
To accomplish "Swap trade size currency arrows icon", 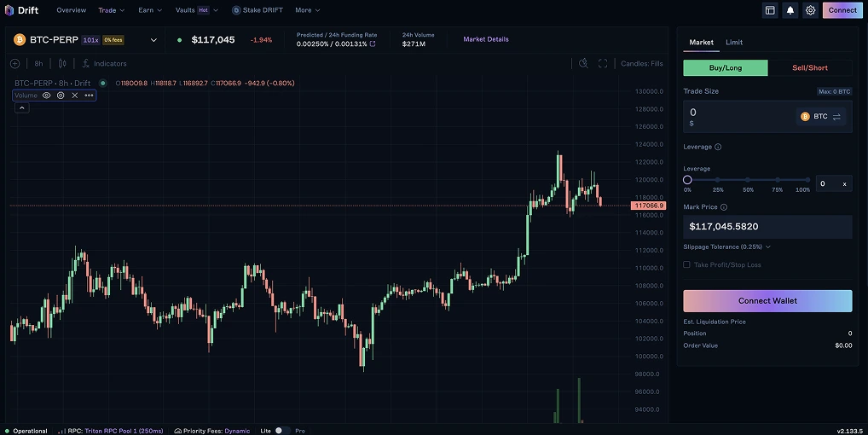I will [836, 116].
